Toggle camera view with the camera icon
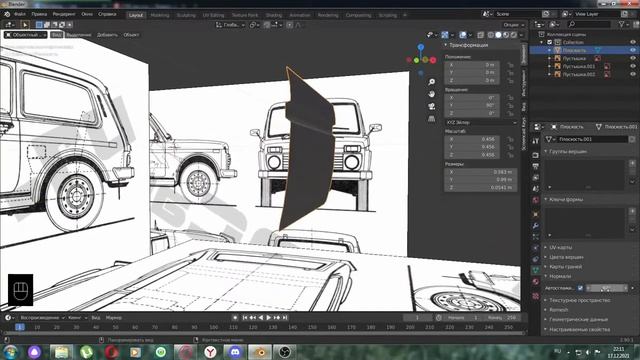The height and width of the screenshot is (360, 640). (x=431, y=107)
